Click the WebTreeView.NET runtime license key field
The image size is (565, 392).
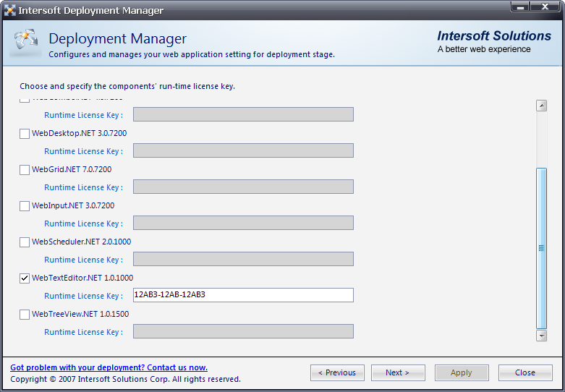pyautogui.click(x=243, y=331)
